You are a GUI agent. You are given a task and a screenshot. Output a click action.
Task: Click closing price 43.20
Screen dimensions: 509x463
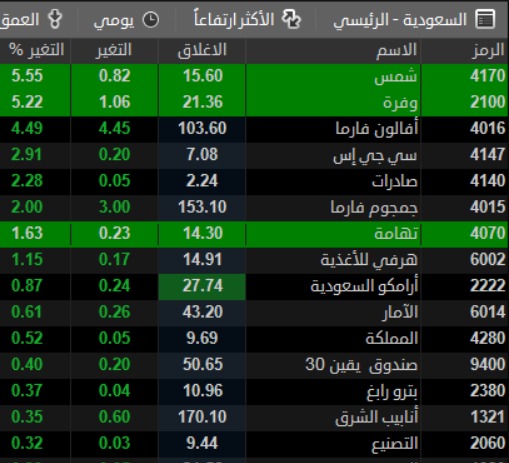click(x=202, y=312)
